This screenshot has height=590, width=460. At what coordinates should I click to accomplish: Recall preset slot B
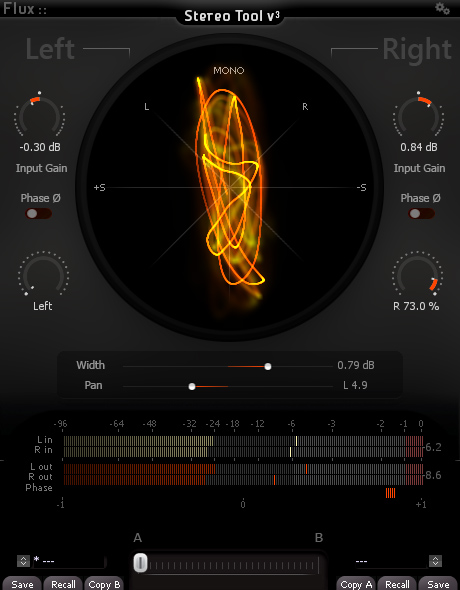397,584
